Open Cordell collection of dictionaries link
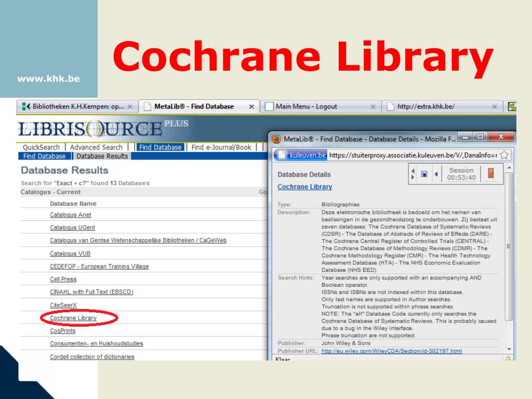The image size is (532, 399). pyautogui.click(x=92, y=357)
